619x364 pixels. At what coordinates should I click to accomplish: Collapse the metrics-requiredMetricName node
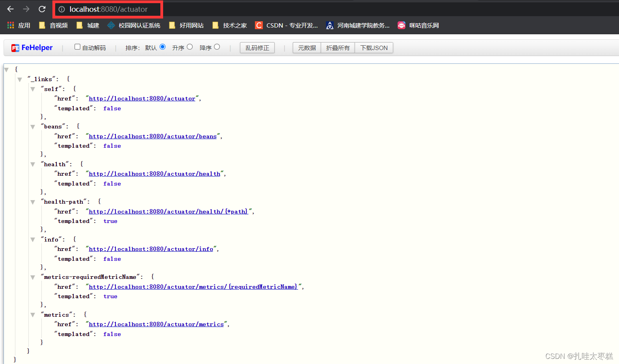33,277
